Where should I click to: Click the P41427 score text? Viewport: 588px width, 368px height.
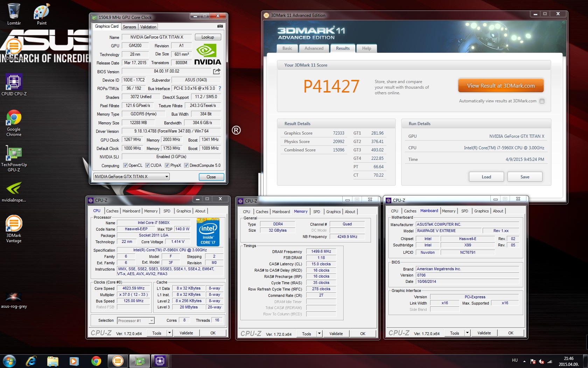pos(331,86)
